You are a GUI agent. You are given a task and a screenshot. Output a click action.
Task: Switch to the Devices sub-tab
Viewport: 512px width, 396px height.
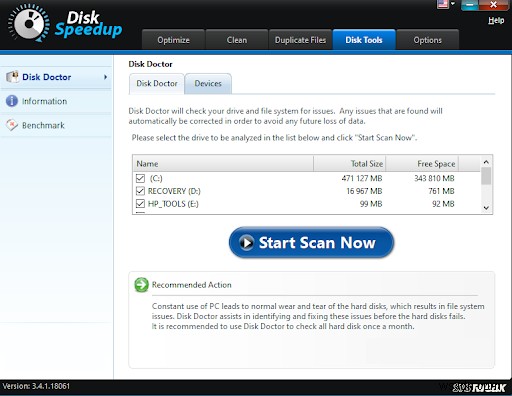pyautogui.click(x=208, y=84)
